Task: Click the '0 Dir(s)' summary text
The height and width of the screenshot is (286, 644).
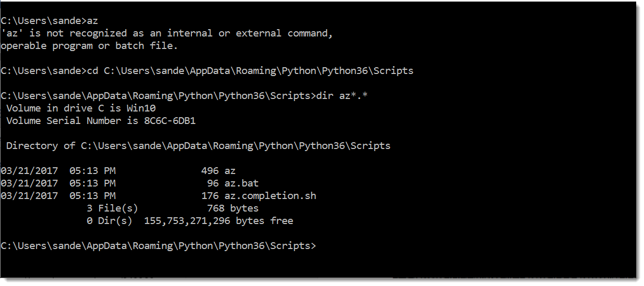Action: click(x=110, y=221)
